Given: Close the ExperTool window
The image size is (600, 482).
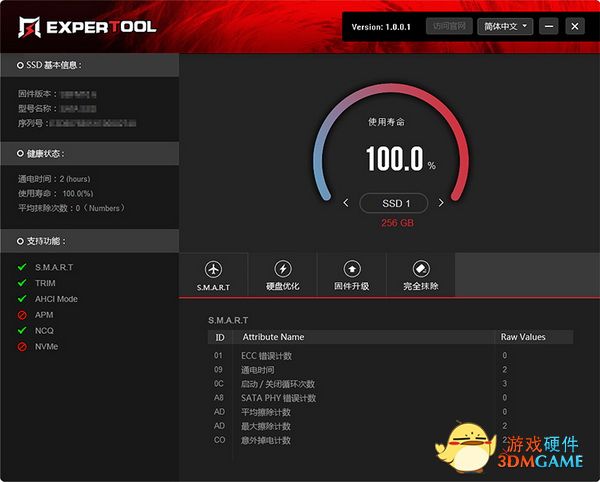Looking at the screenshot, I should [575, 26].
